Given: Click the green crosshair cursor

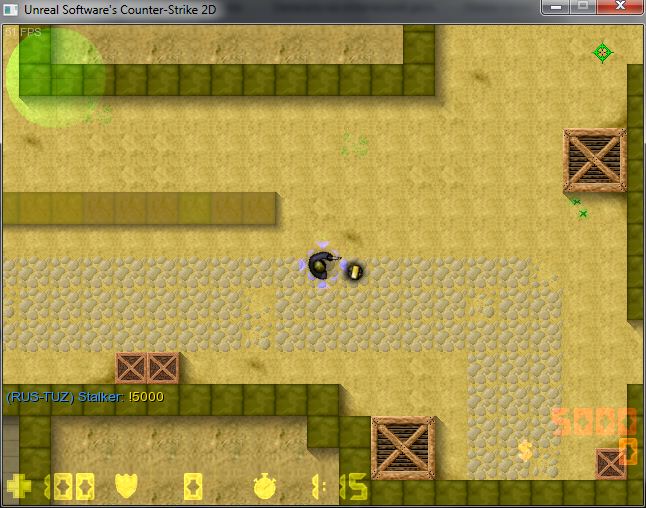Looking at the screenshot, I should [602, 53].
